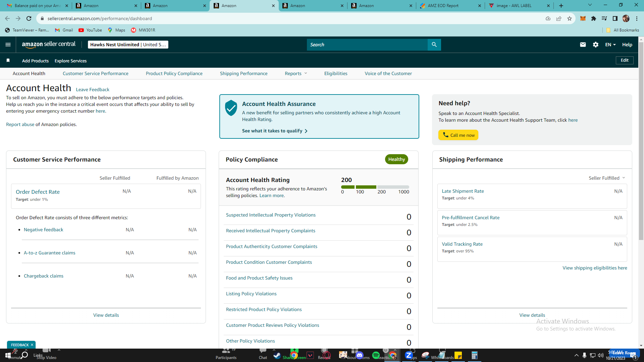Click the Report abuse link
The image size is (644, 362).
click(x=20, y=124)
